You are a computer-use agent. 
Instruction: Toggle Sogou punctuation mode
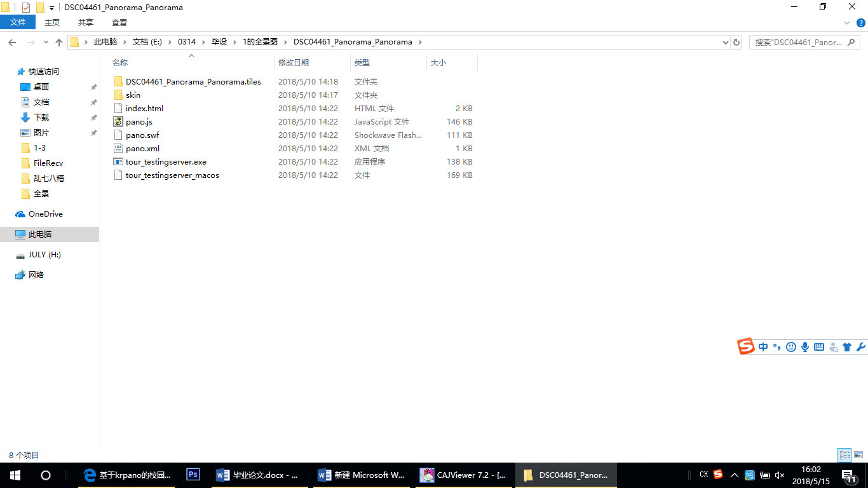tap(776, 347)
